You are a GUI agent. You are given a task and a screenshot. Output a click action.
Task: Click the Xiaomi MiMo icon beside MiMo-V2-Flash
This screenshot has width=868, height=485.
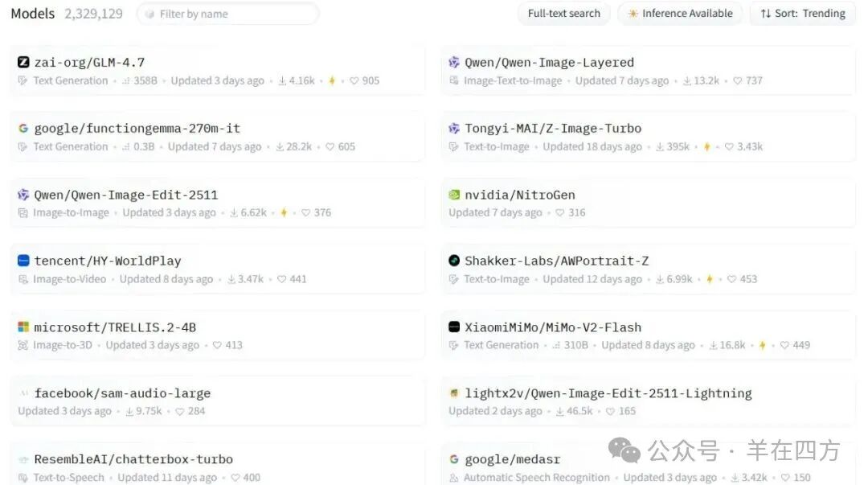pos(454,327)
